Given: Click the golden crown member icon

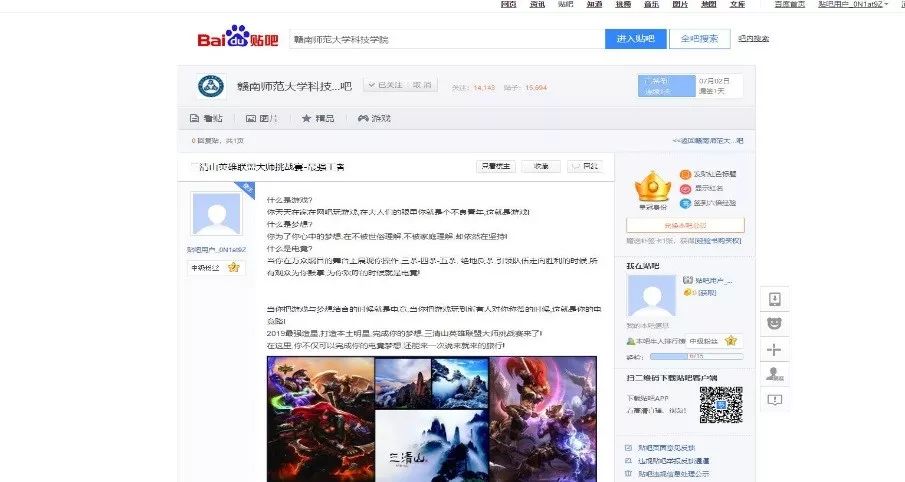Looking at the screenshot, I should (x=653, y=187).
